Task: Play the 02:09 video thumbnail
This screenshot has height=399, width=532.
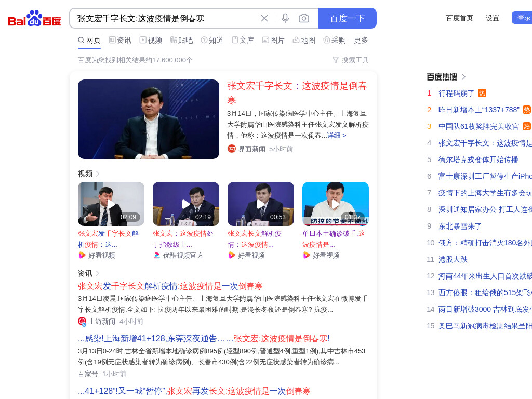Action: [x=111, y=204]
